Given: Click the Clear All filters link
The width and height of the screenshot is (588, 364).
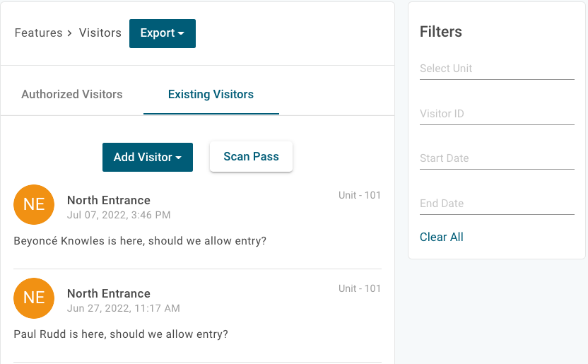Looking at the screenshot, I should [x=441, y=237].
